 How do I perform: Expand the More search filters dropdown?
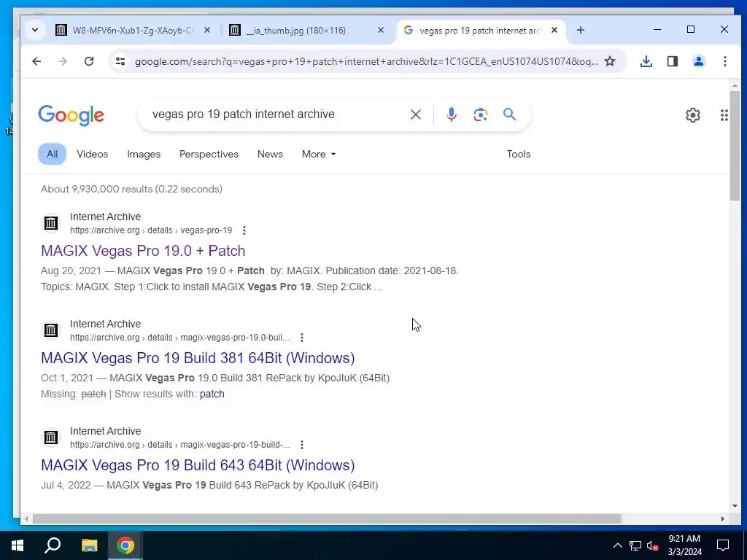(319, 155)
